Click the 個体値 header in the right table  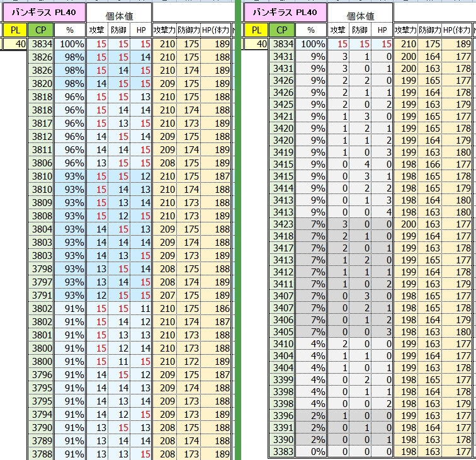click(x=360, y=16)
